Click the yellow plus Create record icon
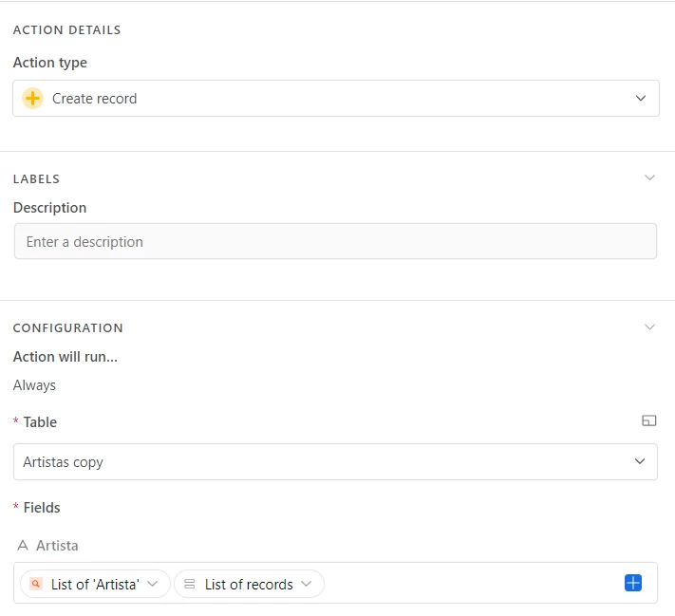This screenshot has height=616, width=675. 32,98
